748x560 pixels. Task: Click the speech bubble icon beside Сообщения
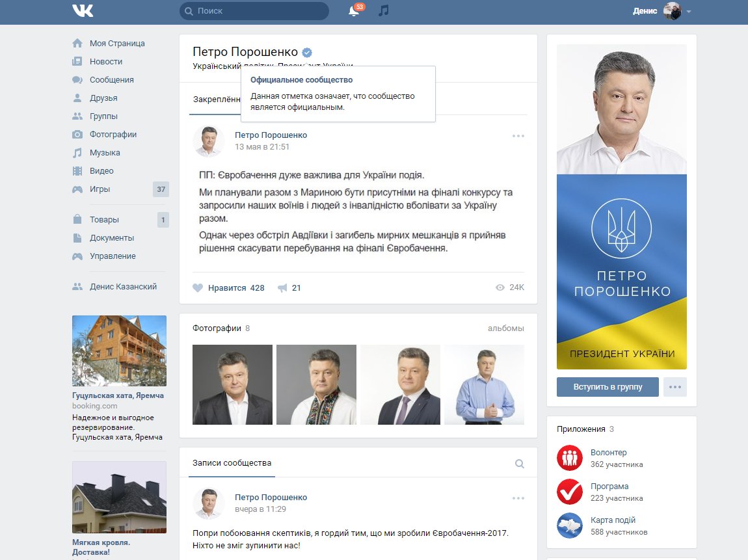point(77,79)
